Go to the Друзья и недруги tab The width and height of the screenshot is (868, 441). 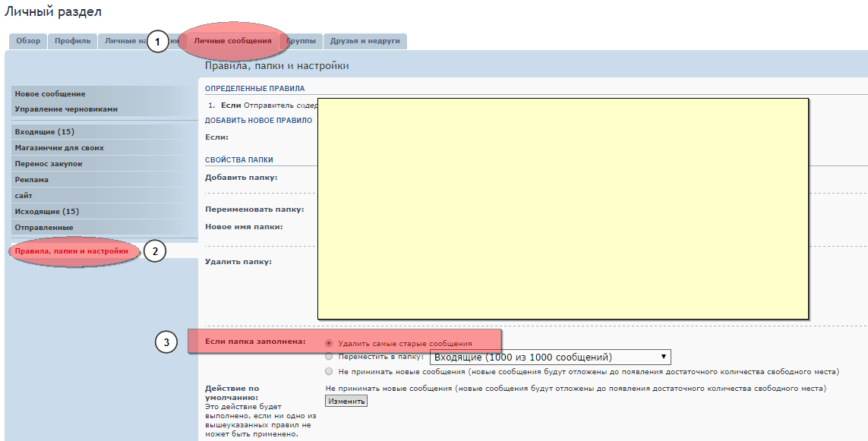click(365, 41)
